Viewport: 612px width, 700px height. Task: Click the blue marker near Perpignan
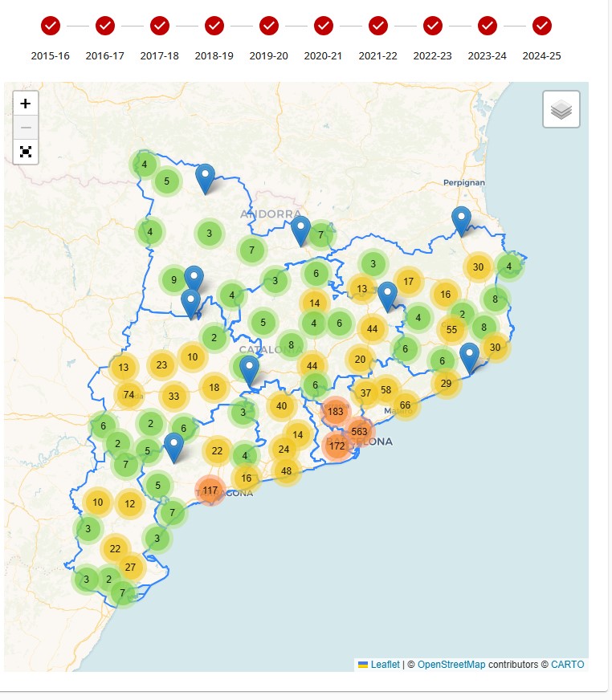[461, 220]
